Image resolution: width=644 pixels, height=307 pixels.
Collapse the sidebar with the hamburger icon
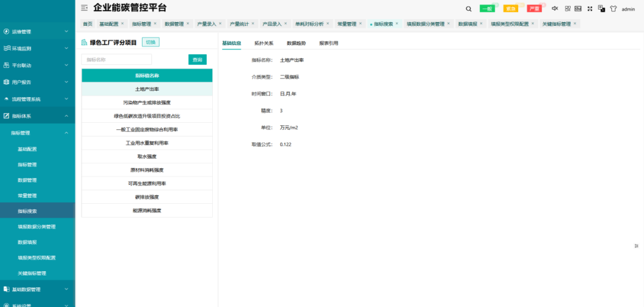(84, 8)
